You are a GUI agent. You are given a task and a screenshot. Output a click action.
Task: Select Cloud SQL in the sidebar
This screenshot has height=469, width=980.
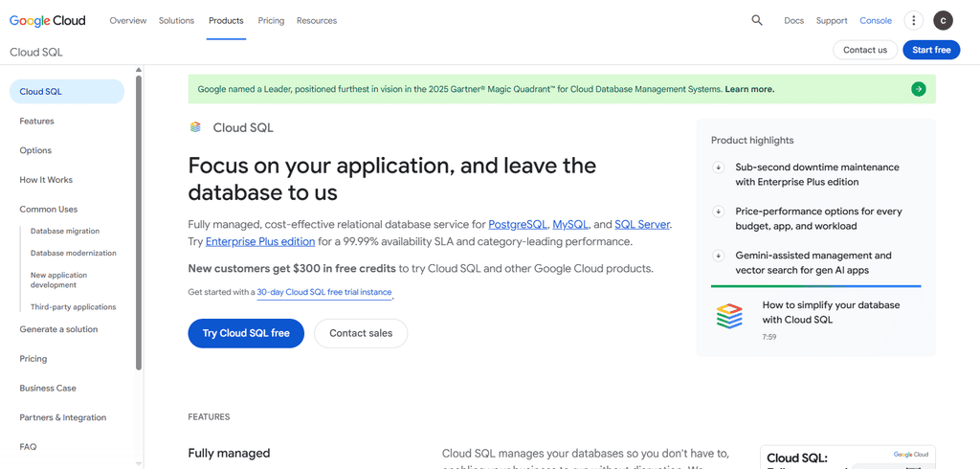click(x=67, y=91)
